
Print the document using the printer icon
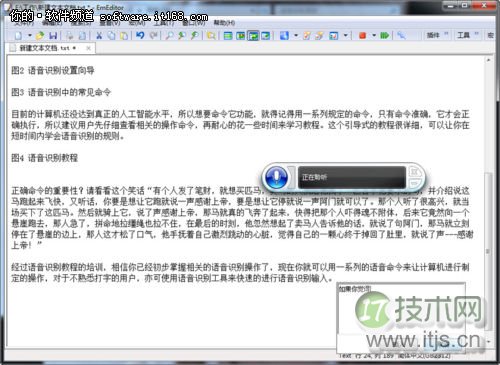point(70,35)
